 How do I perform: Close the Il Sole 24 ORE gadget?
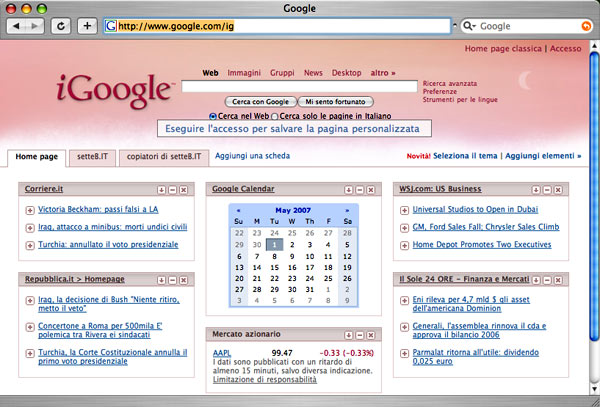(x=558, y=280)
